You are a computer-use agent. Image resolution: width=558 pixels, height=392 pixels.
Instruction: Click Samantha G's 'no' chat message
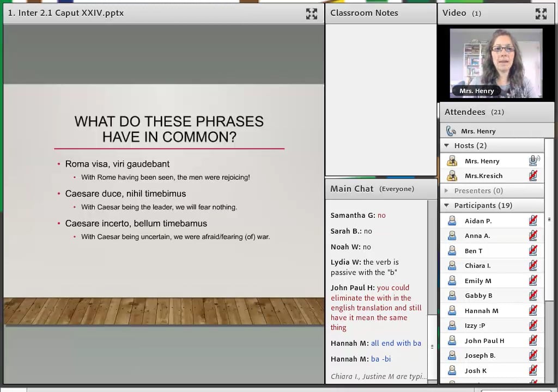coord(358,215)
